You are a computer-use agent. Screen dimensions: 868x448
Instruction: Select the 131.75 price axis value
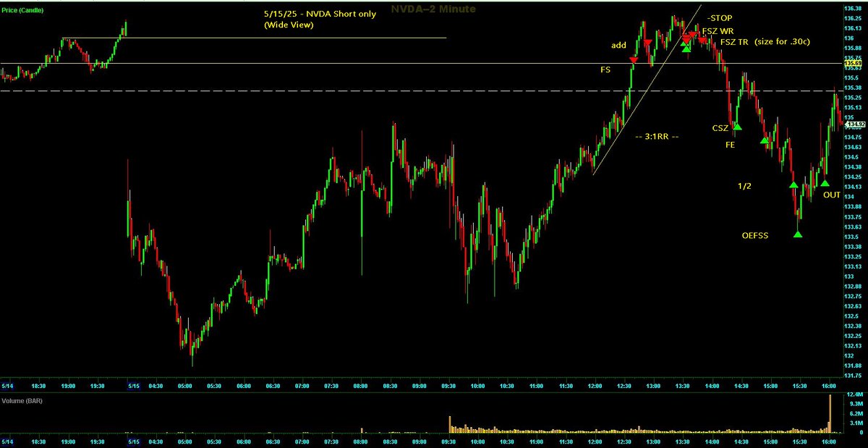(x=854, y=376)
